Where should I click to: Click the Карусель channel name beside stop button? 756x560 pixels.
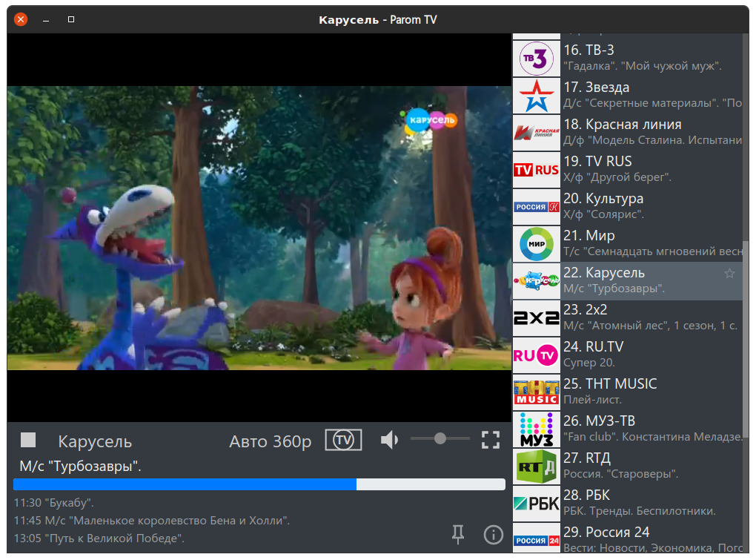(95, 442)
